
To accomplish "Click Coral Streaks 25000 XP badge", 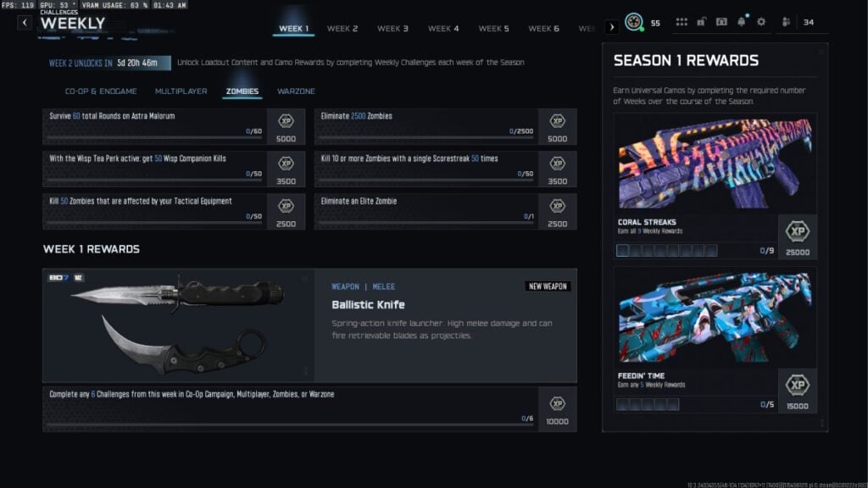I will (x=798, y=230).
